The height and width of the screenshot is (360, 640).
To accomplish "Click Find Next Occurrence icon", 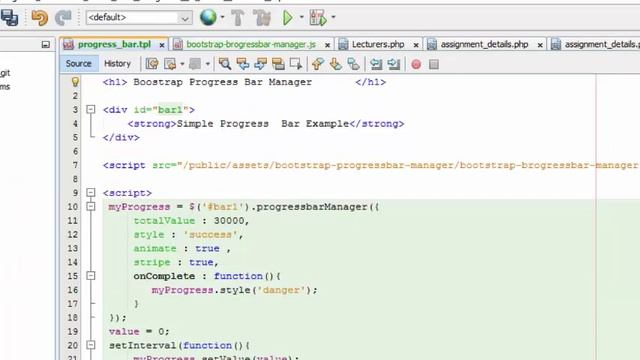I will [260, 64].
